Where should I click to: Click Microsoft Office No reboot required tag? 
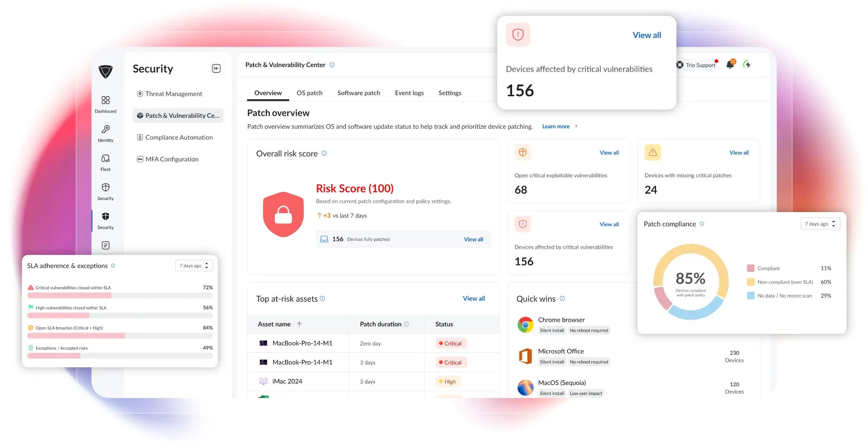pos(589,362)
